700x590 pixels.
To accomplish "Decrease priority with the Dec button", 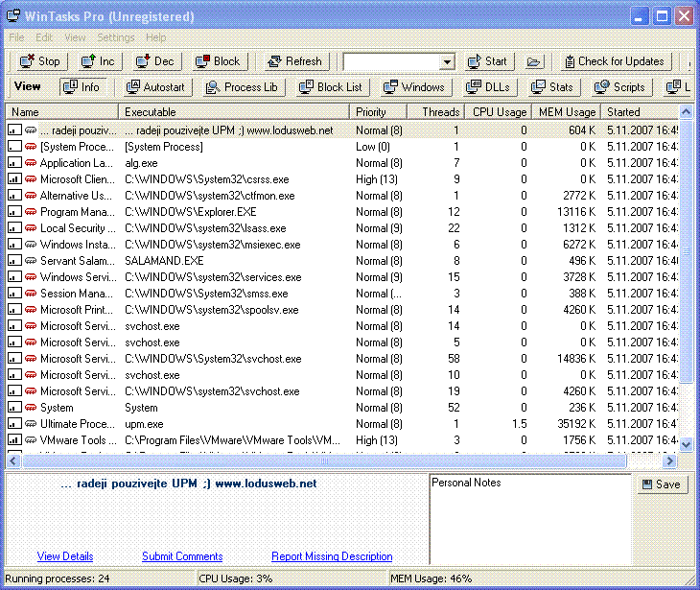I will (155, 61).
